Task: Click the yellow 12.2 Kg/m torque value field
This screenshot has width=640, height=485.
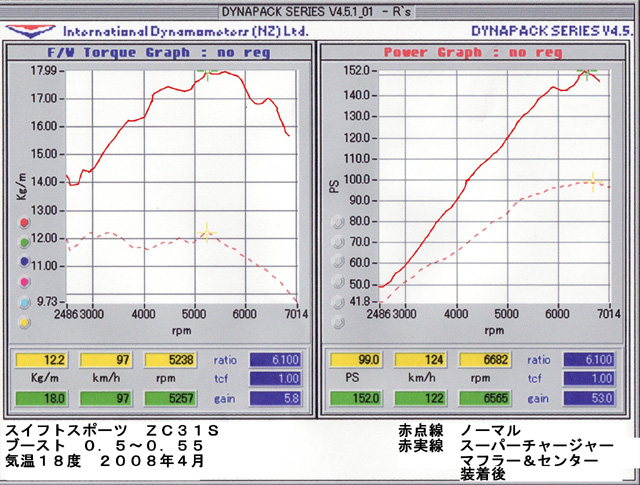Action: pos(41,360)
